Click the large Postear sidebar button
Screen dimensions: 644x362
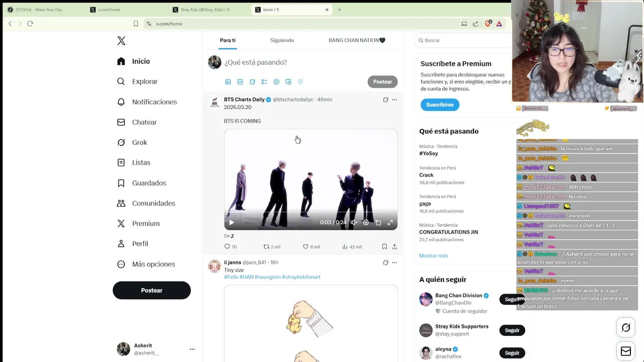click(x=151, y=290)
